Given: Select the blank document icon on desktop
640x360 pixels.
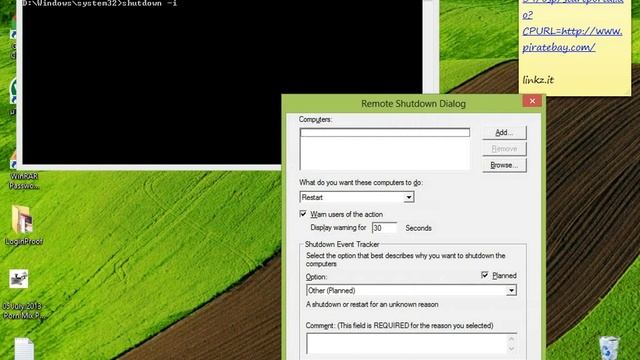Looking at the screenshot, I should tap(24, 349).
